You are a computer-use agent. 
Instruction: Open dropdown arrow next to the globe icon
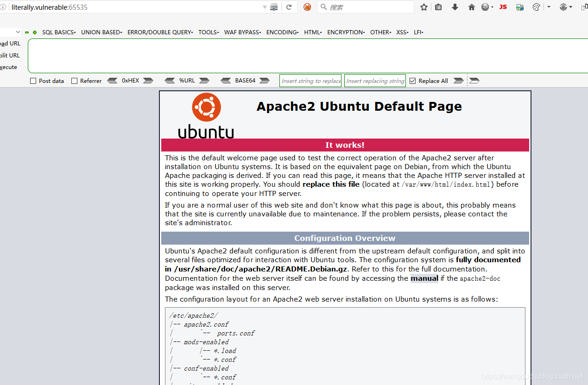pyautogui.click(x=492, y=7)
